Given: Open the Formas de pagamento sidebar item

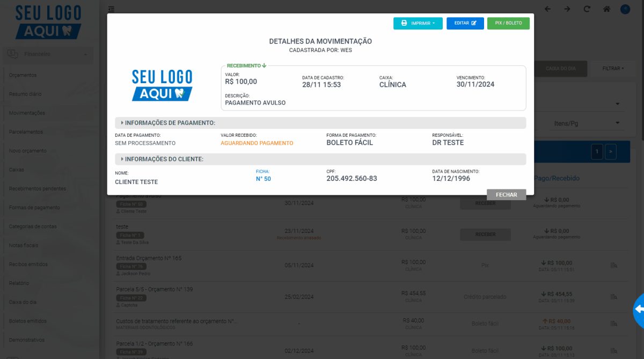Looking at the screenshot, I should [34, 208].
